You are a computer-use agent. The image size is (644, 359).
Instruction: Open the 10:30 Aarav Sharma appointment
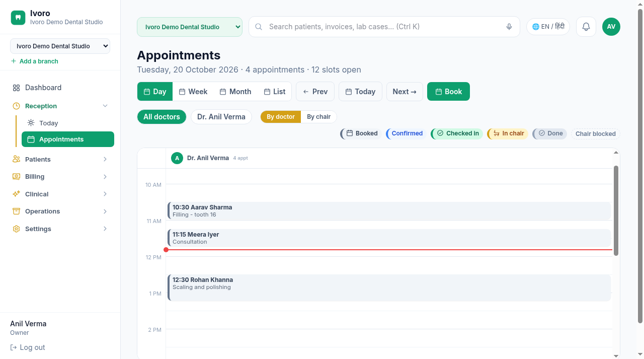point(389,211)
